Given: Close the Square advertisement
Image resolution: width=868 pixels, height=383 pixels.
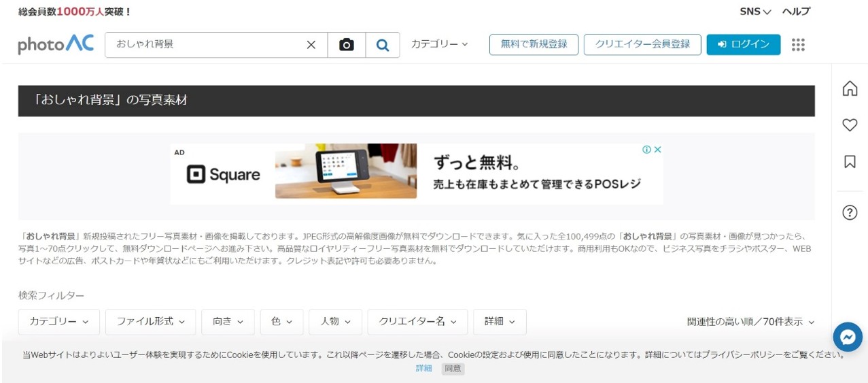Looking at the screenshot, I should 657,150.
